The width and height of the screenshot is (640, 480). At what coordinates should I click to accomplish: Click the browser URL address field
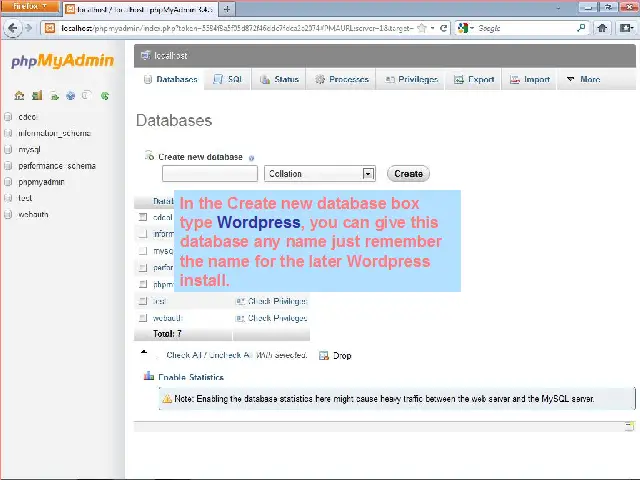(x=237, y=28)
